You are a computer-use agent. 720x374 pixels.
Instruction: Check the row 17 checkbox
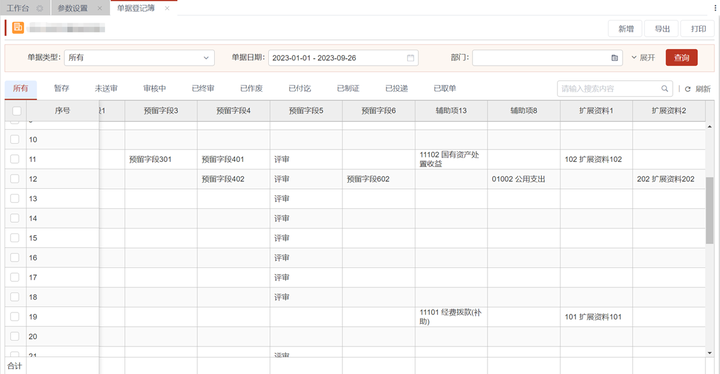click(x=15, y=278)
